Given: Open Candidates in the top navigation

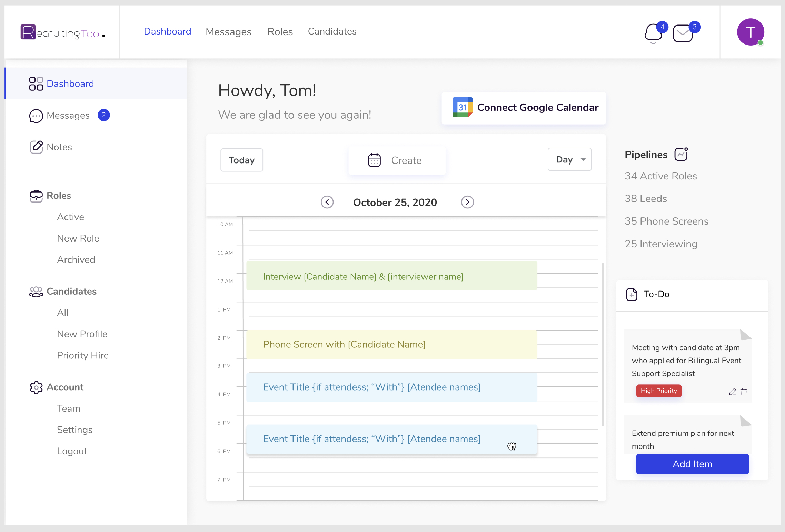Looking at the screenshot, I should click(x=332, y=31).
